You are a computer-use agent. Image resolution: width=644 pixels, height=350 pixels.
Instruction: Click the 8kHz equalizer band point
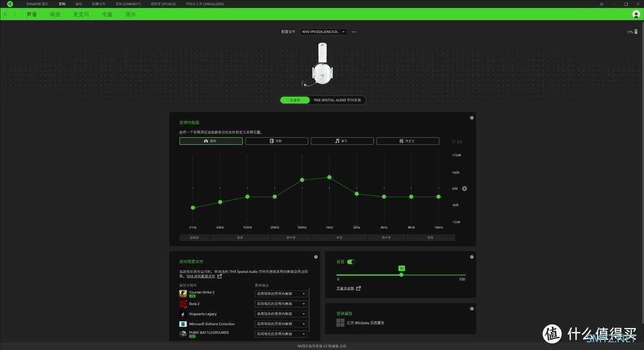[411, 197]
